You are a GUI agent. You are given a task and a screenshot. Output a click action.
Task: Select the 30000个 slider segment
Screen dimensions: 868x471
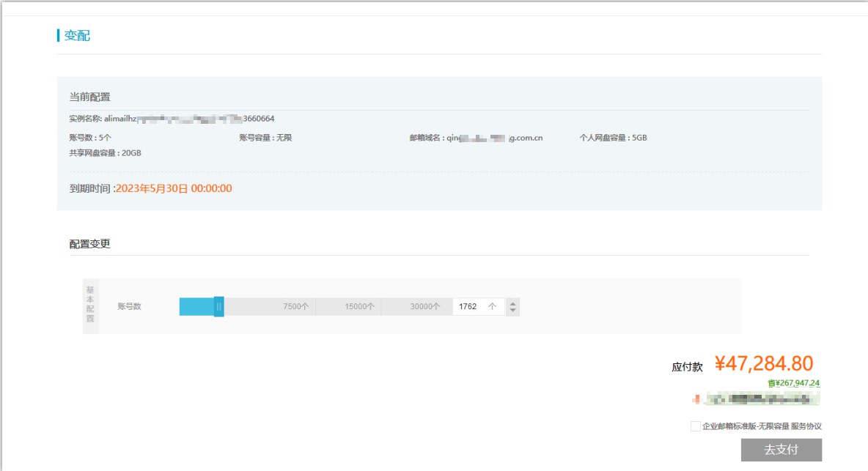point(425,307)
